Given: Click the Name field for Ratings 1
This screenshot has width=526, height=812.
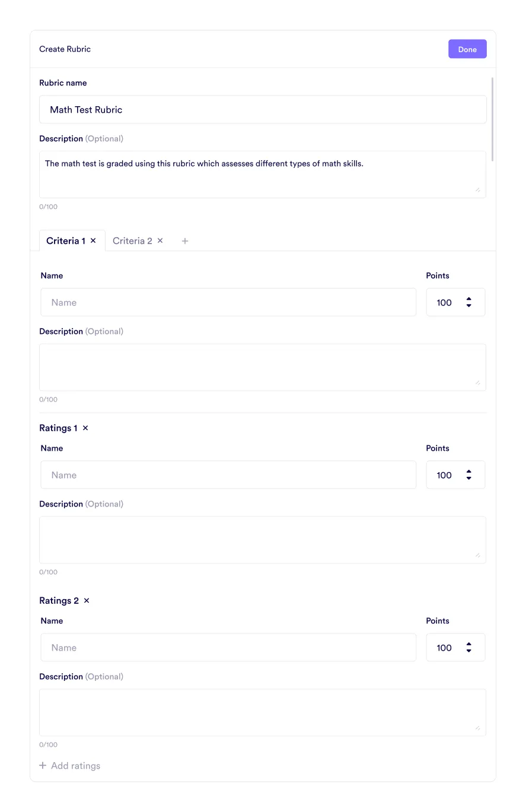Looking at the screenshot, I should 228,475.
